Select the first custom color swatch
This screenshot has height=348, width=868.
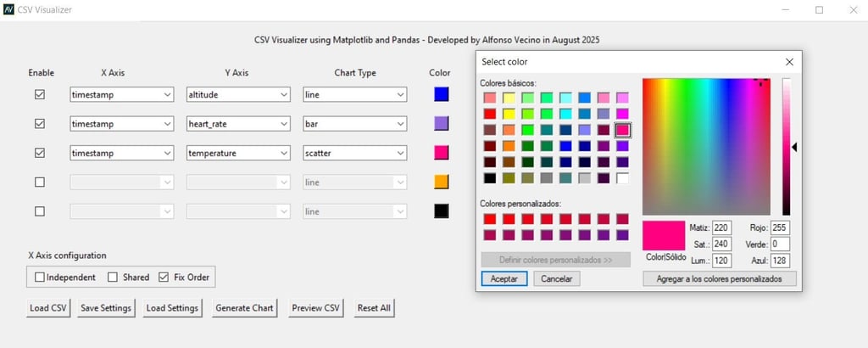point(490,219)
